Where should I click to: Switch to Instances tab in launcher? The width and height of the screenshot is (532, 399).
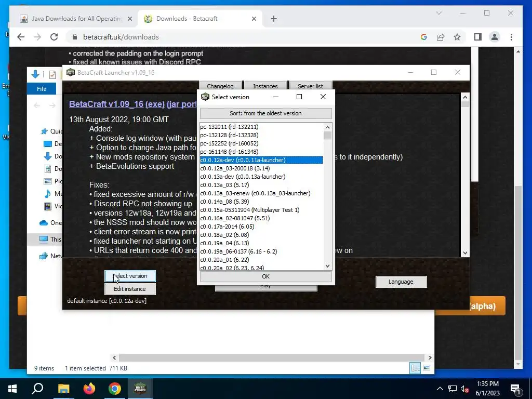pos(265,86)
